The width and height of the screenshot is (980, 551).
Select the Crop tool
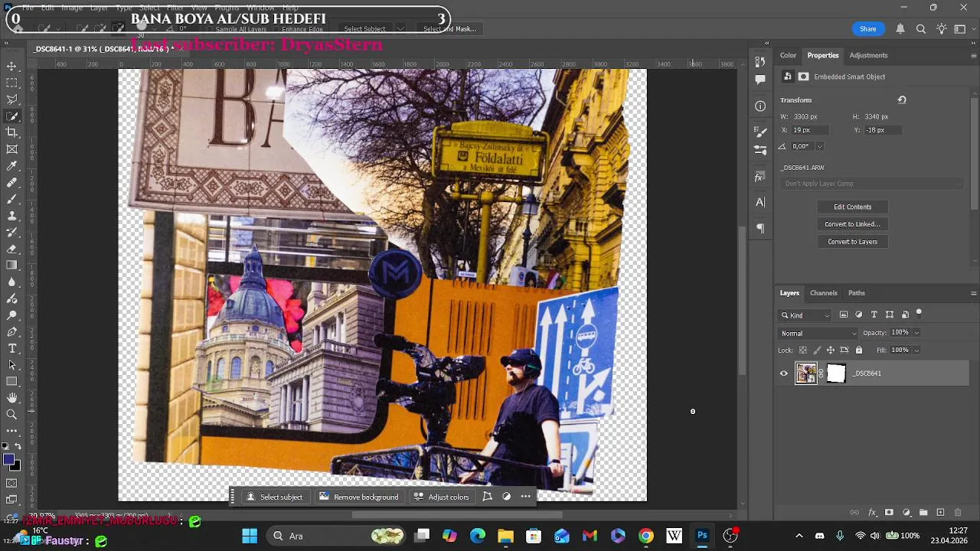tap(11, 132)
